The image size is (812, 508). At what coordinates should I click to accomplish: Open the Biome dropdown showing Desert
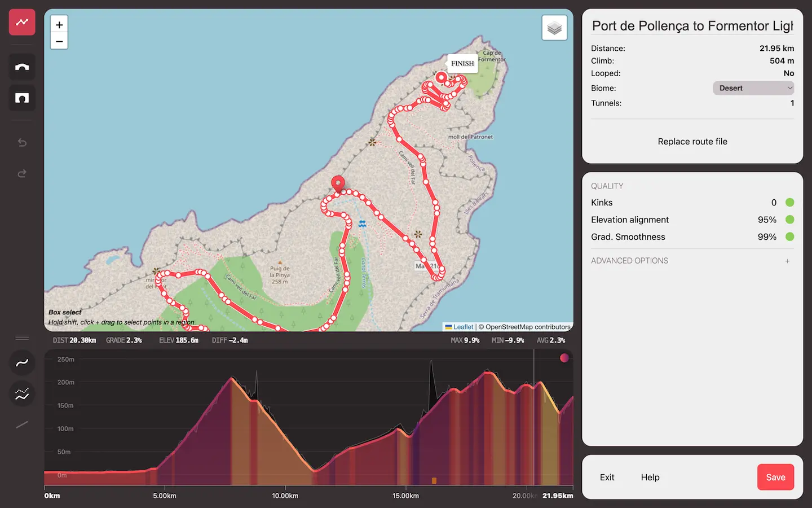tap(753, 88)
